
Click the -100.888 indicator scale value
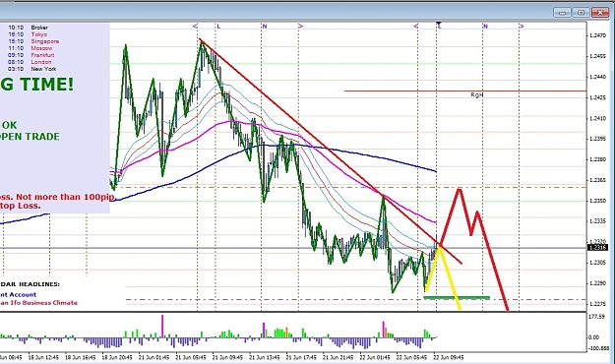598,348
